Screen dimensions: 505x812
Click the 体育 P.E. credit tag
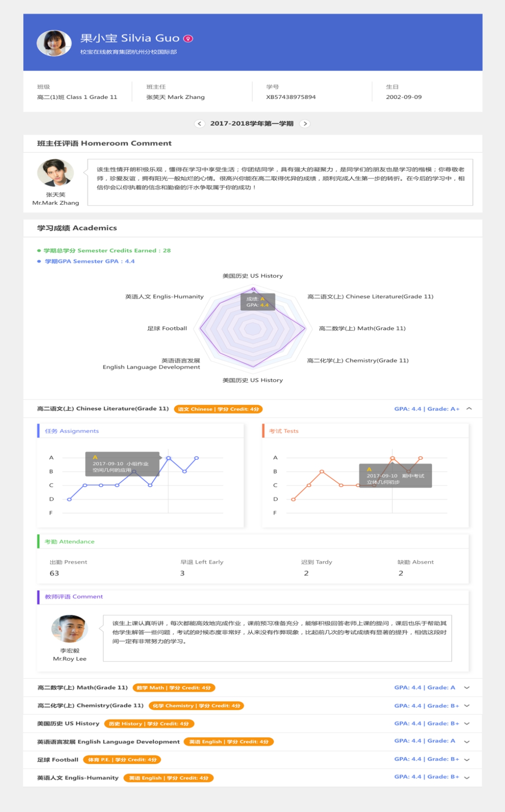click(x=122, y=760)
